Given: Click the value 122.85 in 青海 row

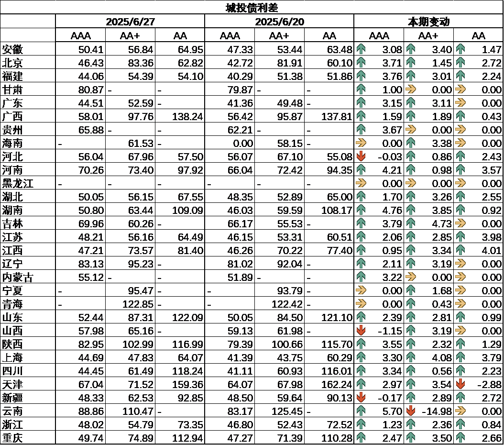Looking at the screenshot, I should [138, 304].
